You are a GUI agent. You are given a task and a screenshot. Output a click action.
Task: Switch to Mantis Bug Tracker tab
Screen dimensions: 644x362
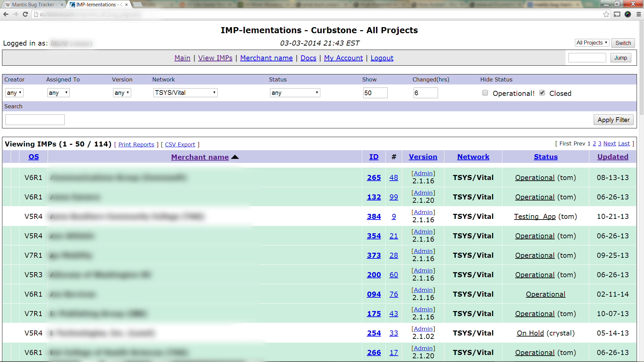[x=33, y=5]
